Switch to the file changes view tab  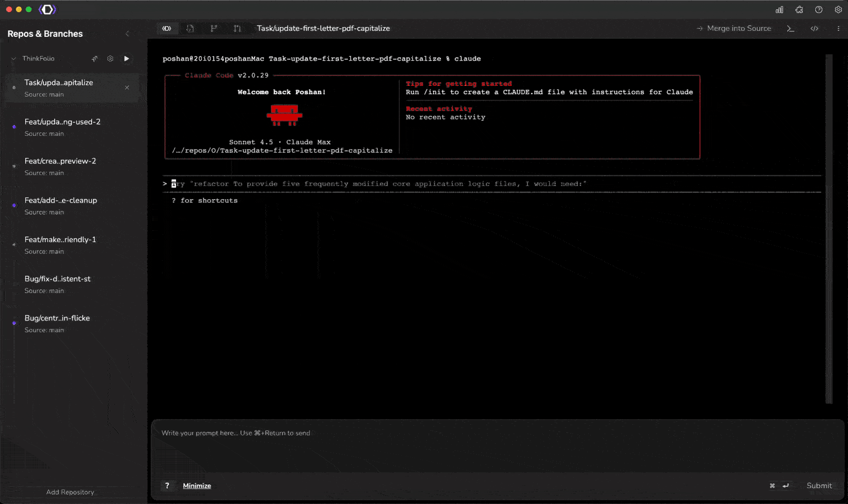(190, 28)
